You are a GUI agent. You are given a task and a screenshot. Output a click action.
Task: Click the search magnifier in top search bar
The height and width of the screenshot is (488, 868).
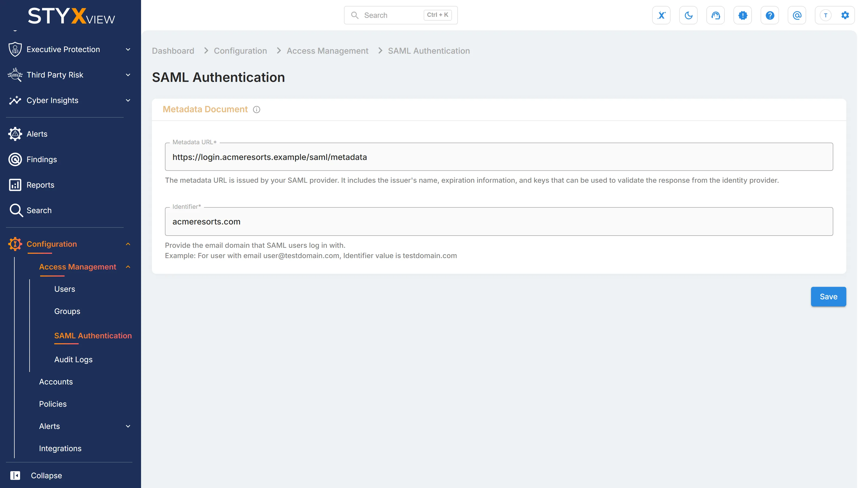(x=355, y=15)
